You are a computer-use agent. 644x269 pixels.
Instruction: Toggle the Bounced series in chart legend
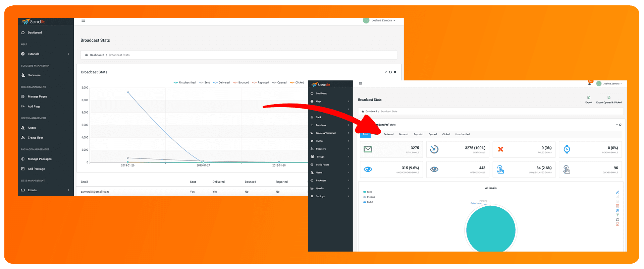point(241,82)
